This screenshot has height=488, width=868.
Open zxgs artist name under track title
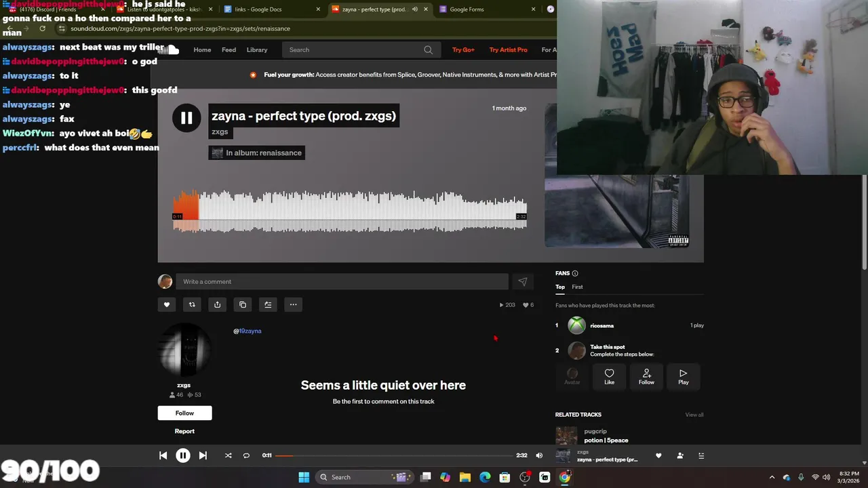[220, 131]
